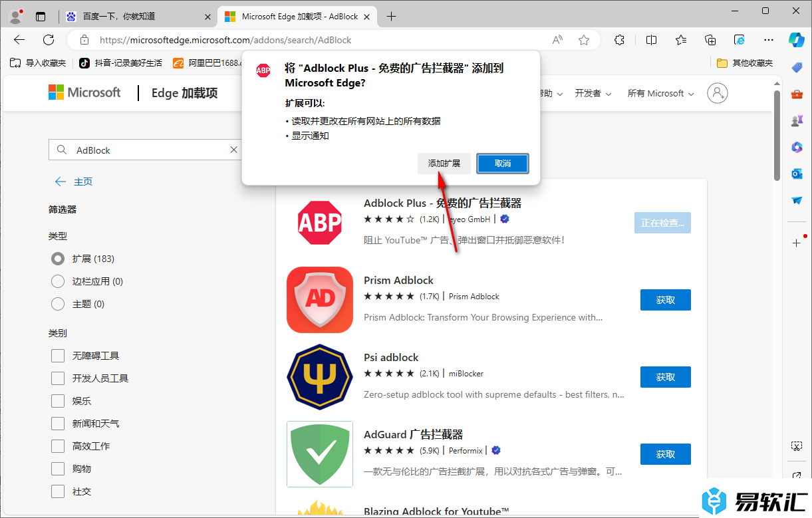The image size is (812, 518).
Task: Open the Adblock Plus ABP logo thumbnail
Action: 319,223
